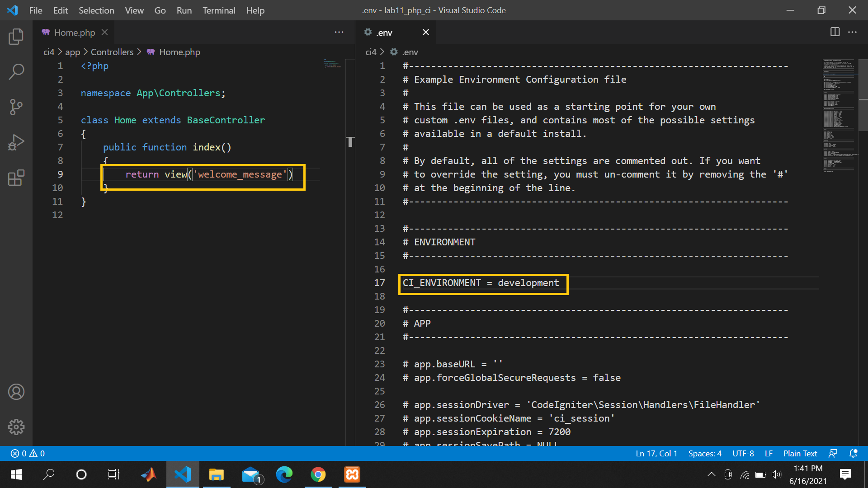868x488 pixels.
Task: Open left editor group more actions
Action: pyautogui.click(x=339, y=32)
